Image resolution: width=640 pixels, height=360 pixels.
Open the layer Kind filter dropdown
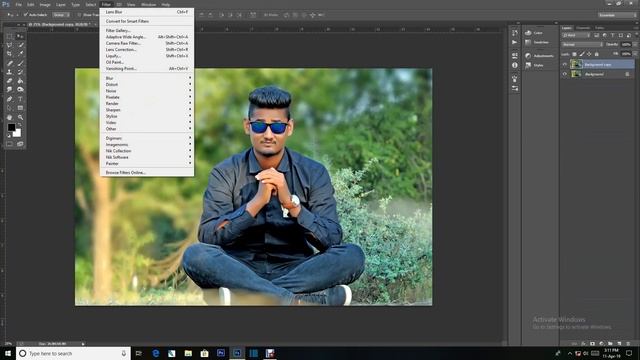[x=576, y=35]
